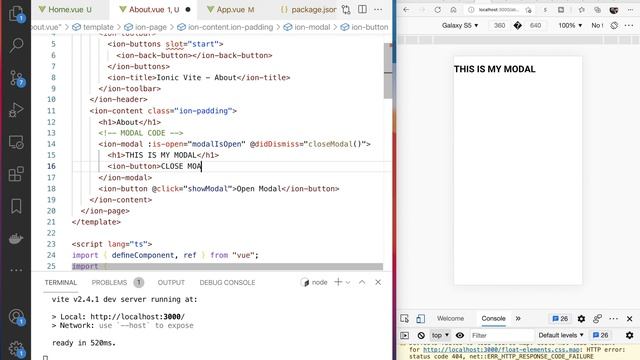Click the browser Back arrow
This screenshot has height=360, width=640.
click(x=406, y=10)
